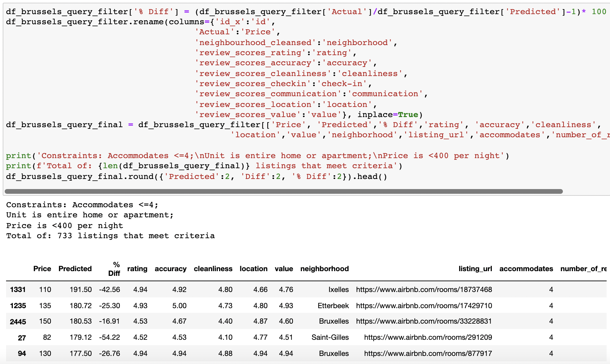Click the neighborhood column header
The width and height of the screenshot is (610, 364).
[x=325, y=269]
